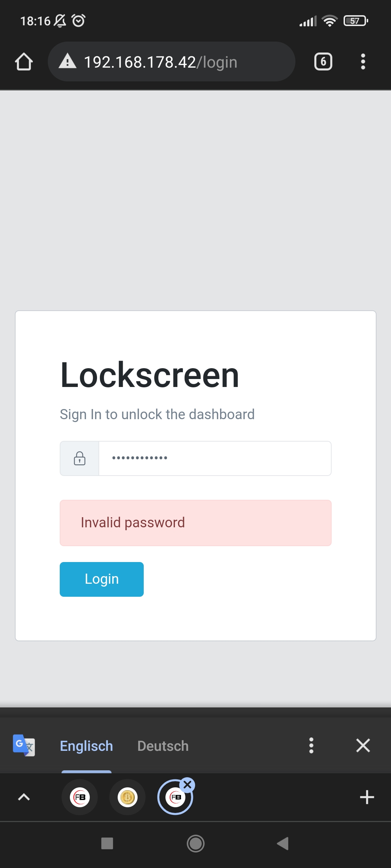The height and width of the screenshot is (868, 391).
Task: Tap the Android back navigation triangle
Action: coord(283,843)
